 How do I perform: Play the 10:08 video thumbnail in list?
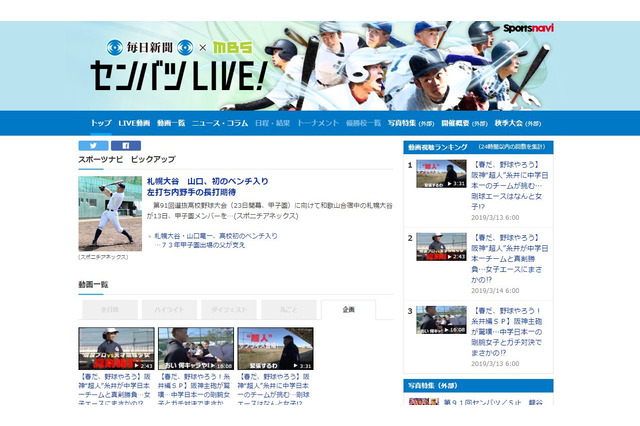pyautogui.click(x=196, y=348)
